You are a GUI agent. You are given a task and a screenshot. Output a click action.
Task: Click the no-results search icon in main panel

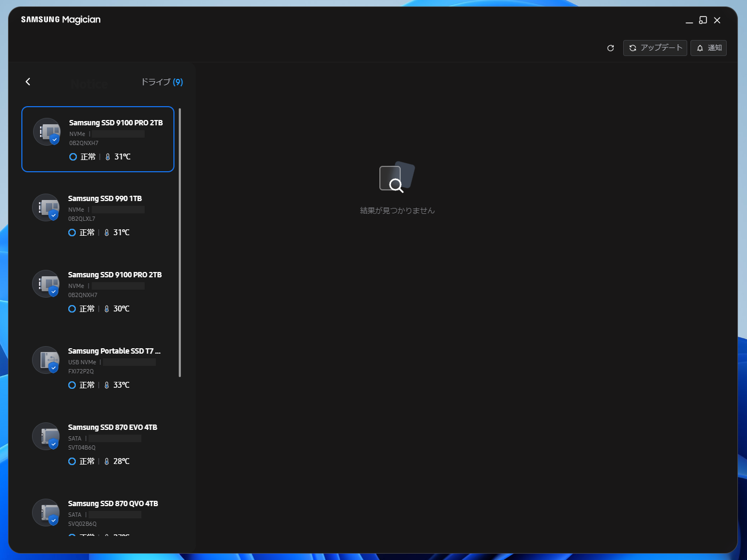pos(397,177)
